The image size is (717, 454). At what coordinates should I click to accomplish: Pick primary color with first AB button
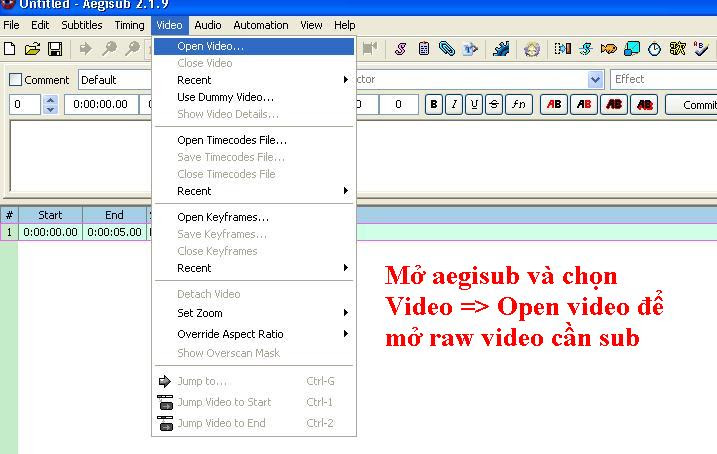(554, 104)
